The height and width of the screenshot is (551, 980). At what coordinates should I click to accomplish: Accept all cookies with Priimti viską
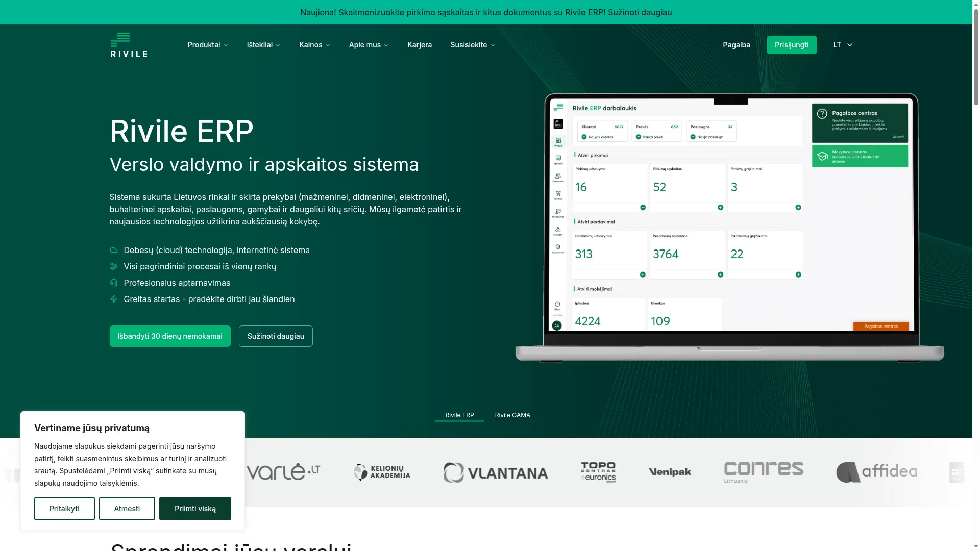click(195, 509)
